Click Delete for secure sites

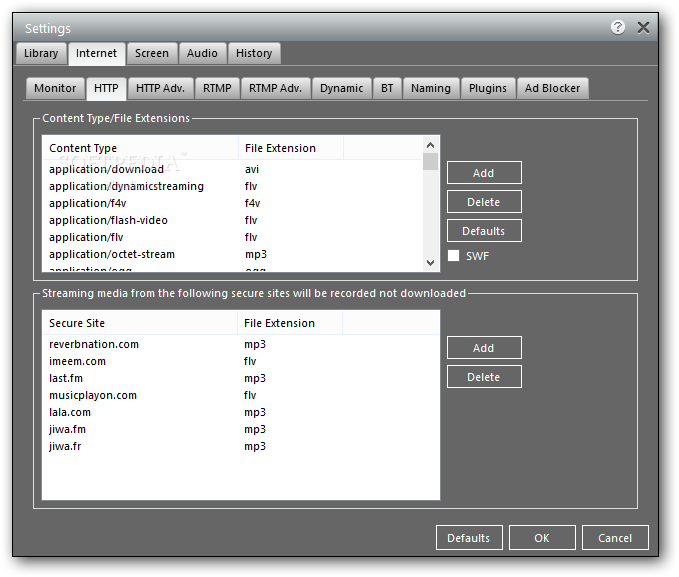coord(484,377)
